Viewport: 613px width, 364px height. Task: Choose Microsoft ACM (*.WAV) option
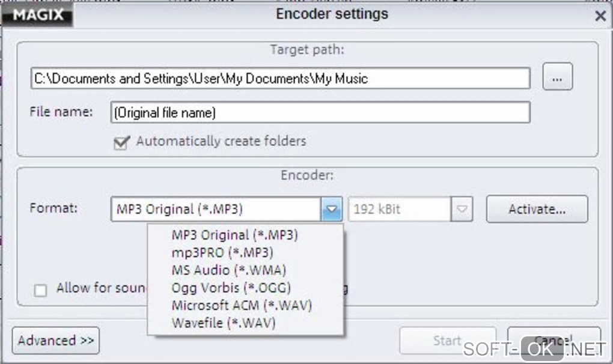(242, 305)
